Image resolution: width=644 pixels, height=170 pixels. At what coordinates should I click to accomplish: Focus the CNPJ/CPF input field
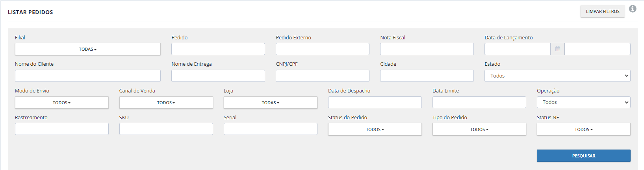coord(323,76)
